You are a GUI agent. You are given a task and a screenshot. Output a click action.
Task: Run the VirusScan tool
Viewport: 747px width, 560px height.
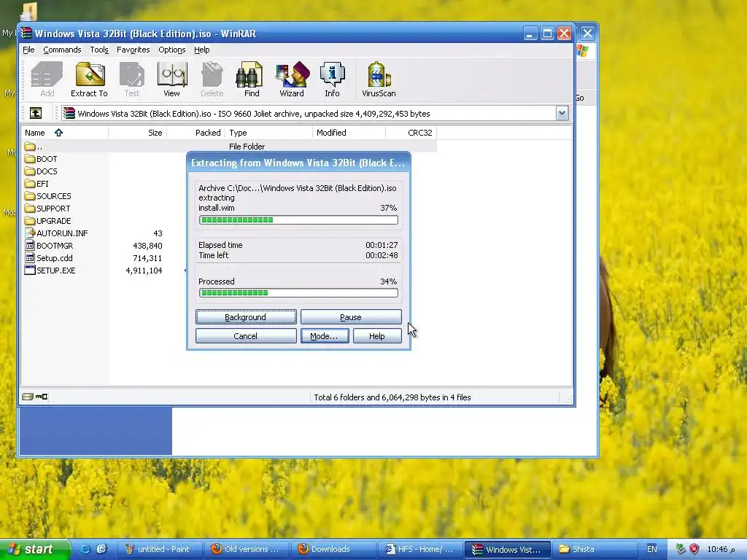pyautogui.click(x=379, y=79)
